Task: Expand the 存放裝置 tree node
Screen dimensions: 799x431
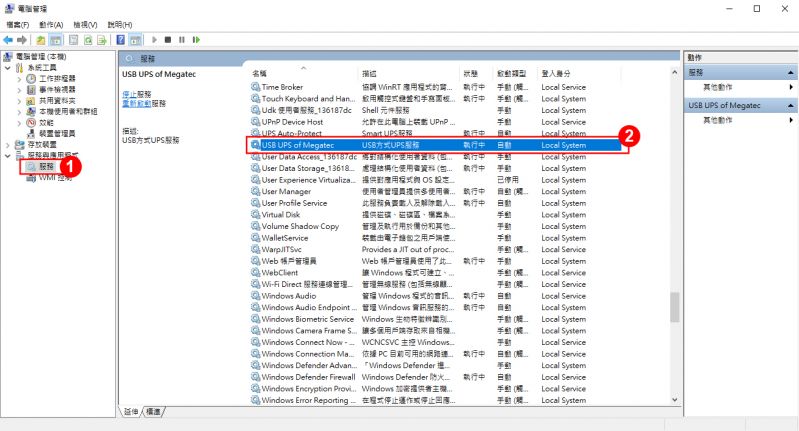Action: point(8,144)
